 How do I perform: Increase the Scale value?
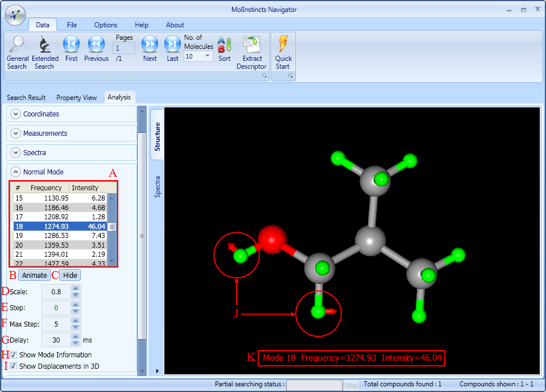(x=76, y=288)
